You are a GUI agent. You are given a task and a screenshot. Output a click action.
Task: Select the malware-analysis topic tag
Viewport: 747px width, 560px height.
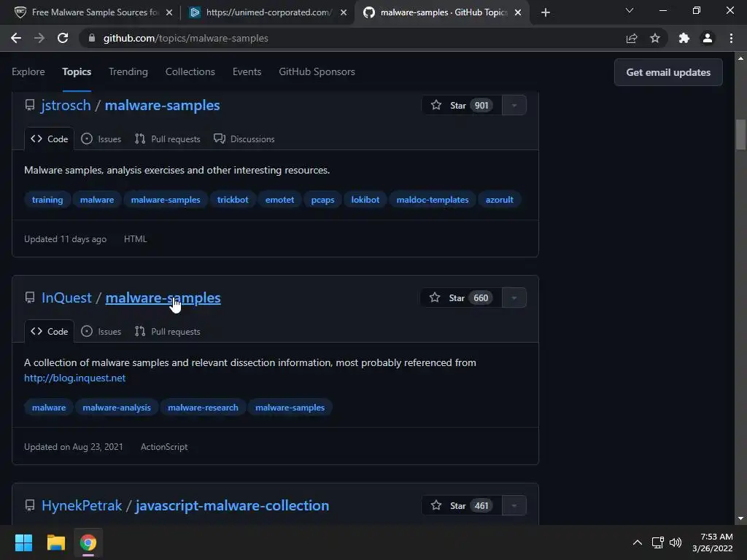click(117, 408)
